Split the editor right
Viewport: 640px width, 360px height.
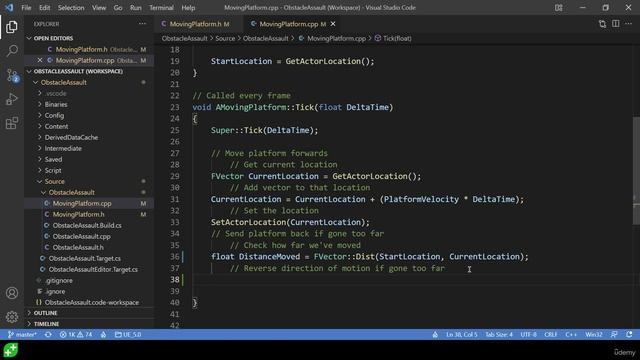[x=616, y=24]
